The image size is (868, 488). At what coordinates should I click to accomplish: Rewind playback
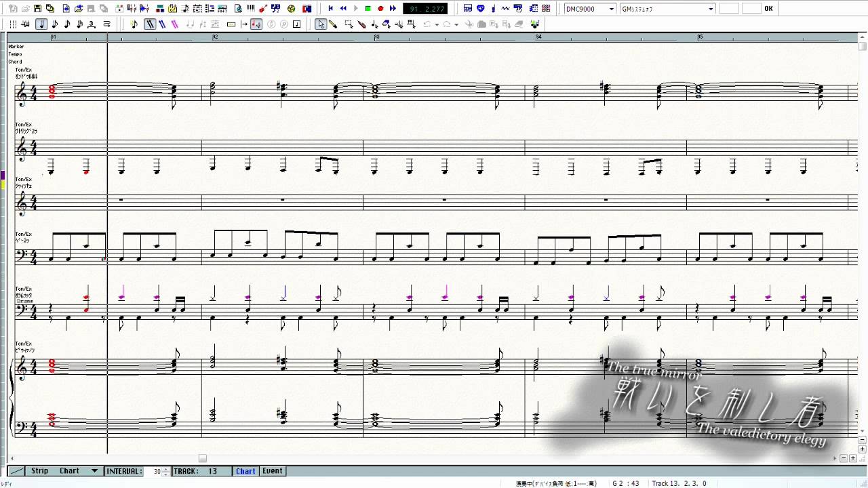click(x=343, y=8)
